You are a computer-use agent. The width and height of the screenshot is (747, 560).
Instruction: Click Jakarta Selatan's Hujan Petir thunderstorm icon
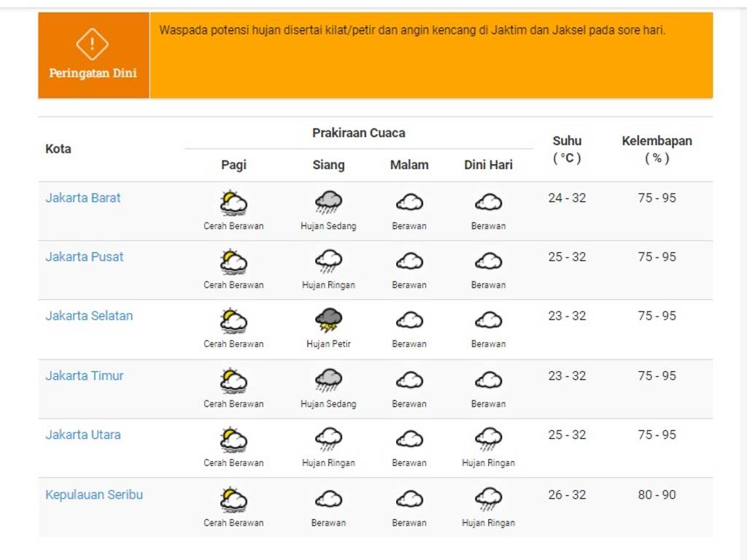(328, 320)
